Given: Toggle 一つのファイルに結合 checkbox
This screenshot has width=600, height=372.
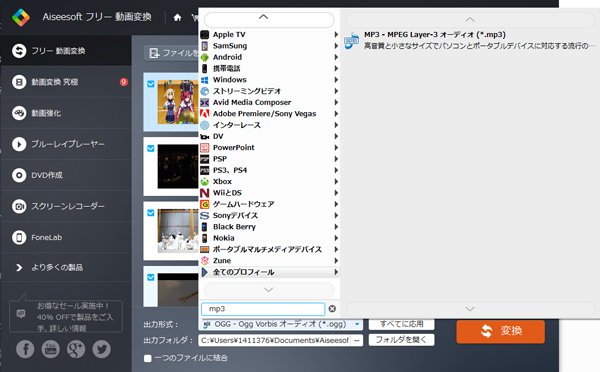Looking at the screenshot, I should pos(148,358).
